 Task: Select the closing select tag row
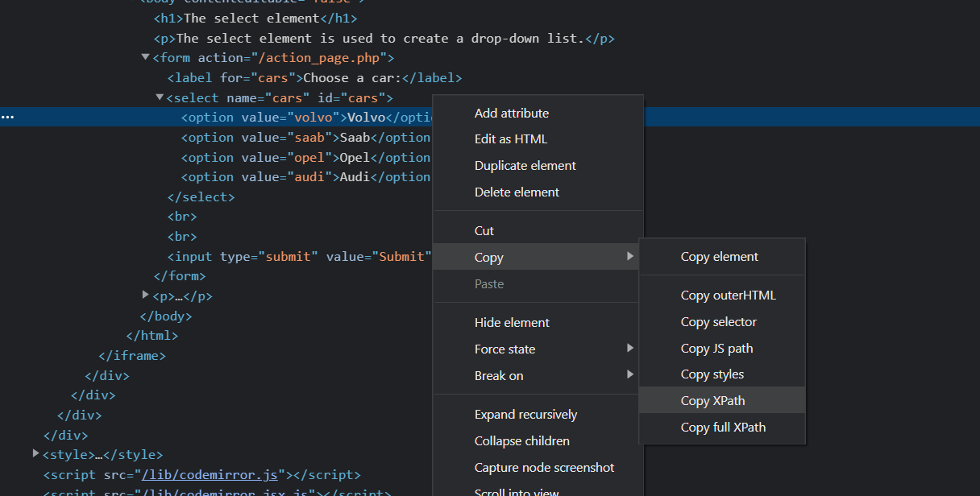[201, 197]
